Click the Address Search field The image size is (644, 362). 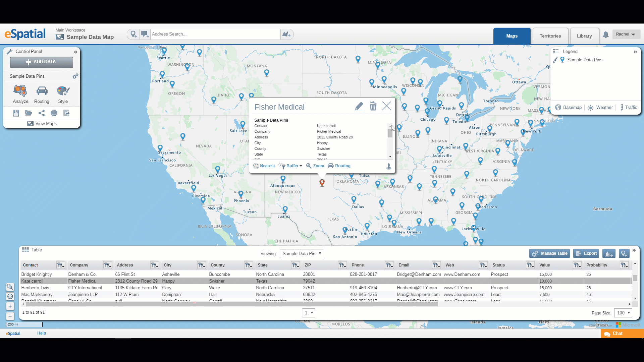pyautogui.click(x=215, y=34)
